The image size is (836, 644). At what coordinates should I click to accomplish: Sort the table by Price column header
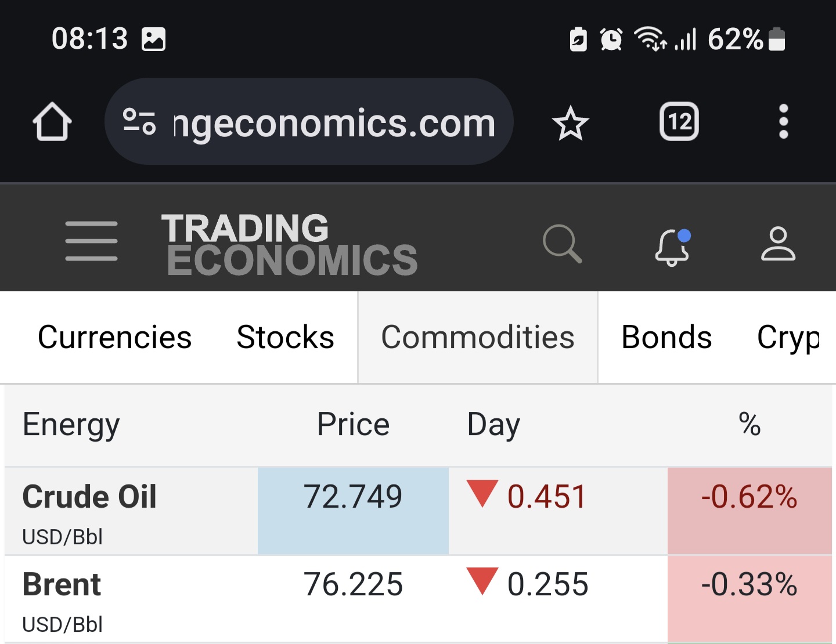(x=353, y=424)
